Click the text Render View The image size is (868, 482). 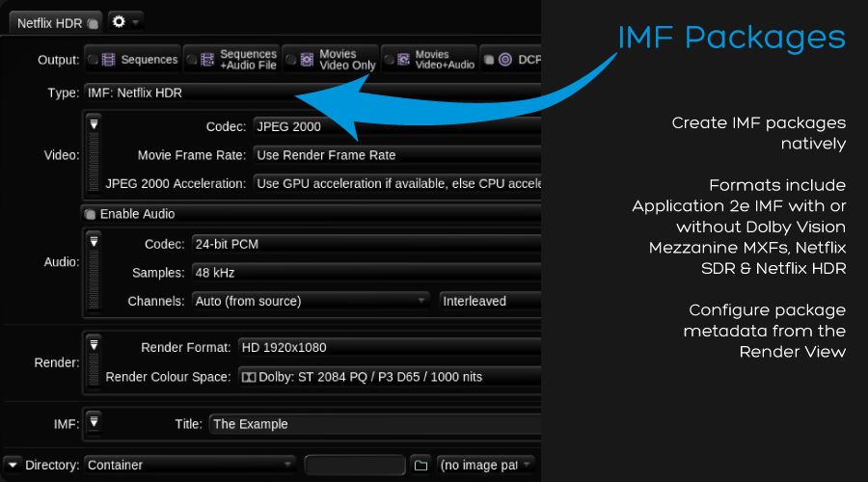pyautogui.click(x=792, y=352)
